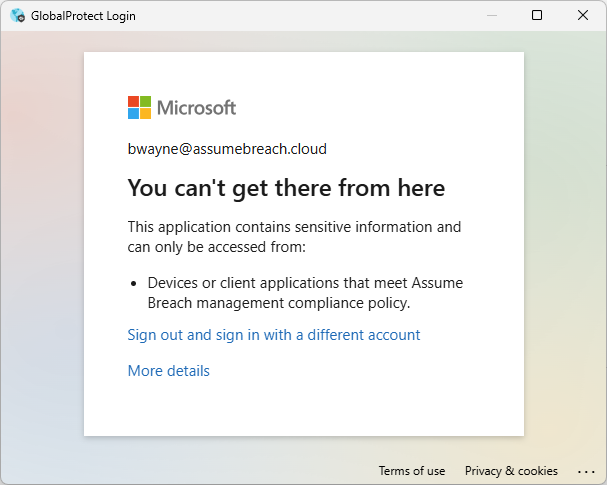Screen dimensions: 607x485
Task: Open 'Sign out and sign in with a different account'
Action: point(274,335)
